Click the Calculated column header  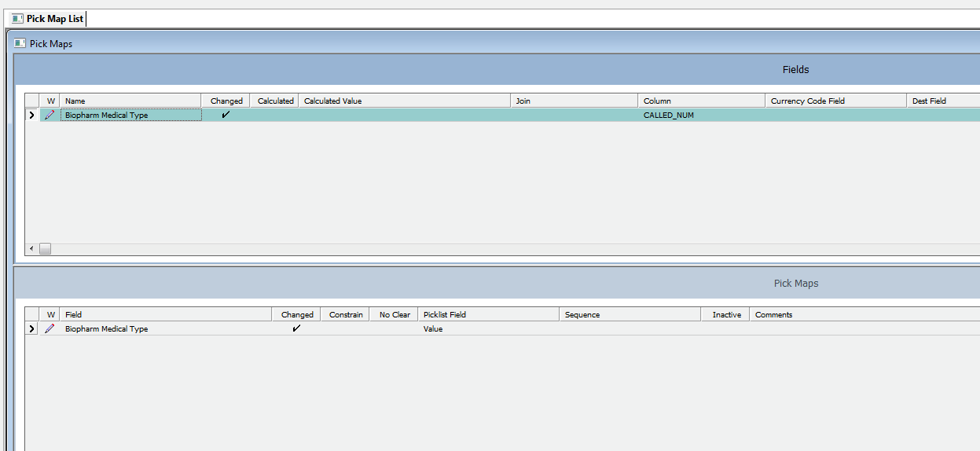(x=275, y=101)
